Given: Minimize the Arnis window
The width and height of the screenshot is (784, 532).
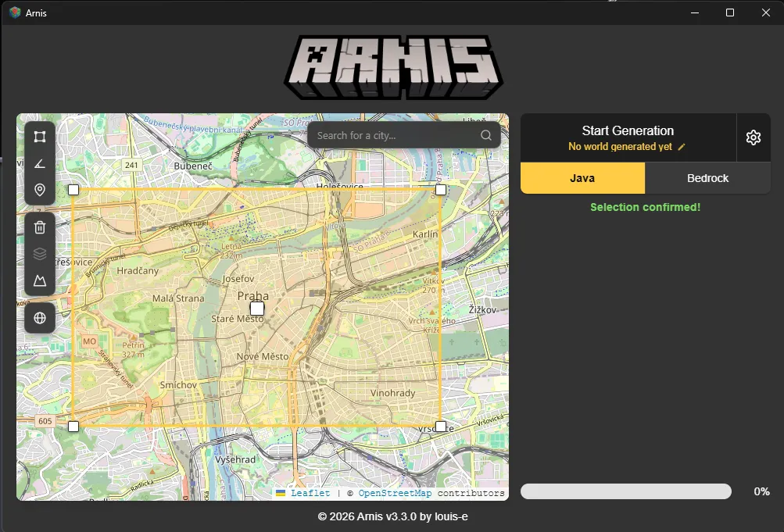Looking at the screenshot, I should pos(694,12).
